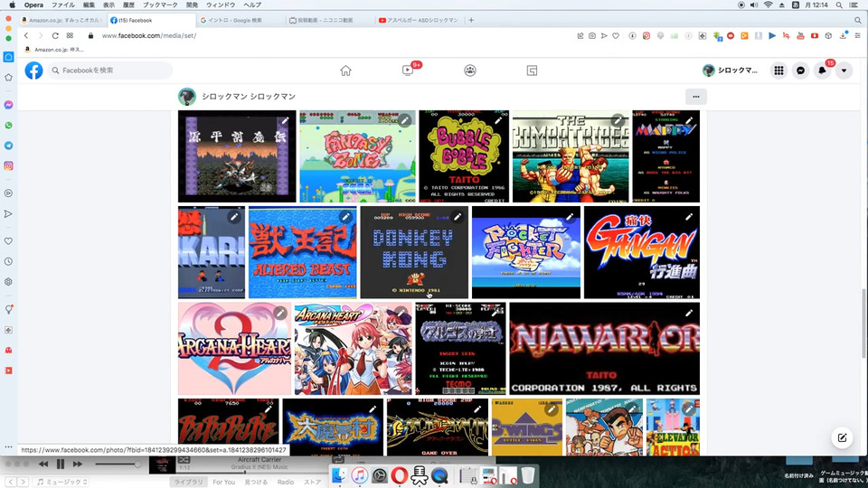Open the Bubble Bobble photo thumbnail
The height and width of the screenshot is (488, 868).
point(463,156)
